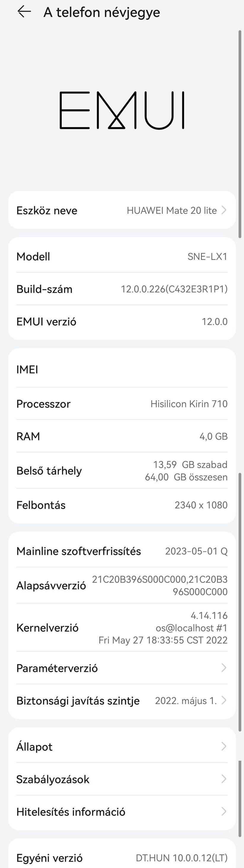
Task: Expand the Állapot chevron arrow
Action: pos(224,746)
